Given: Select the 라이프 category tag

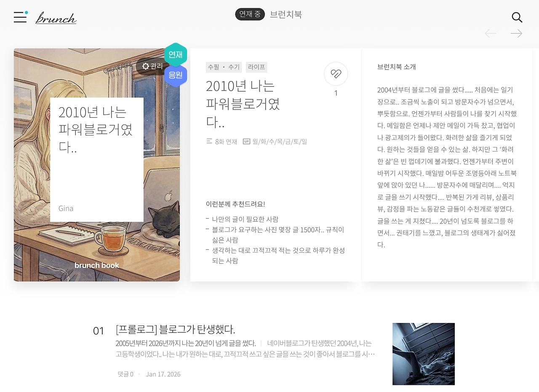Looking at the screenshot, I should pos(256,67).
